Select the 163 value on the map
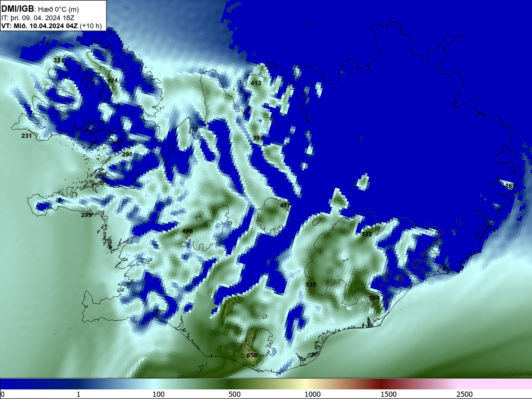Image resolution: width=532 pixels, height=399 pixels. click(510, 186)
